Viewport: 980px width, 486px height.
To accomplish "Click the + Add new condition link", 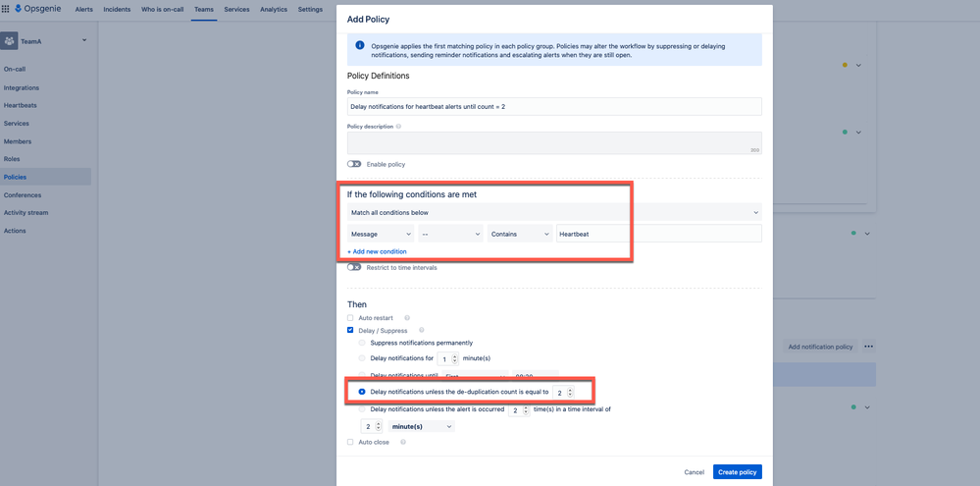I will (x=377, y=251).
